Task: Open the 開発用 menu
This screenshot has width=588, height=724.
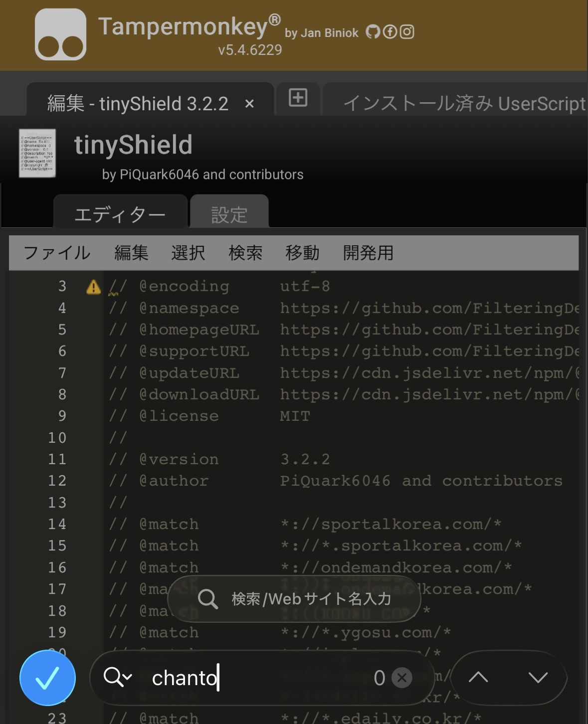Action: [368, 253]
